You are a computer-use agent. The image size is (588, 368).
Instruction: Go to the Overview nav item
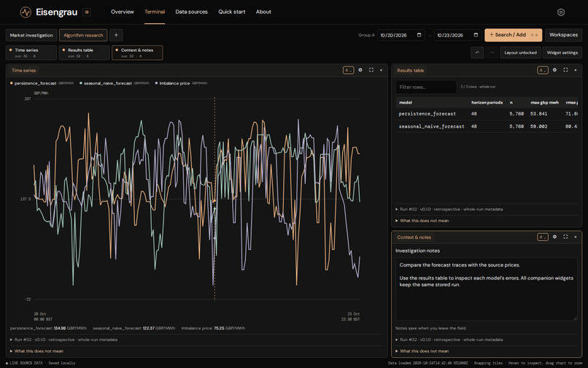coord(123,12)
